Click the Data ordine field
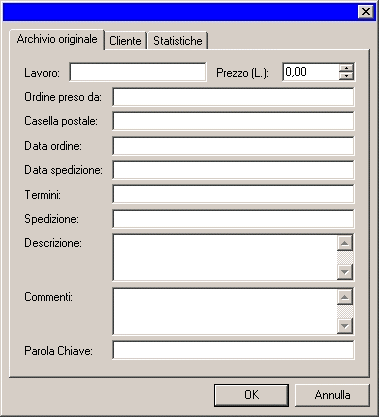 tap(233, 146)
